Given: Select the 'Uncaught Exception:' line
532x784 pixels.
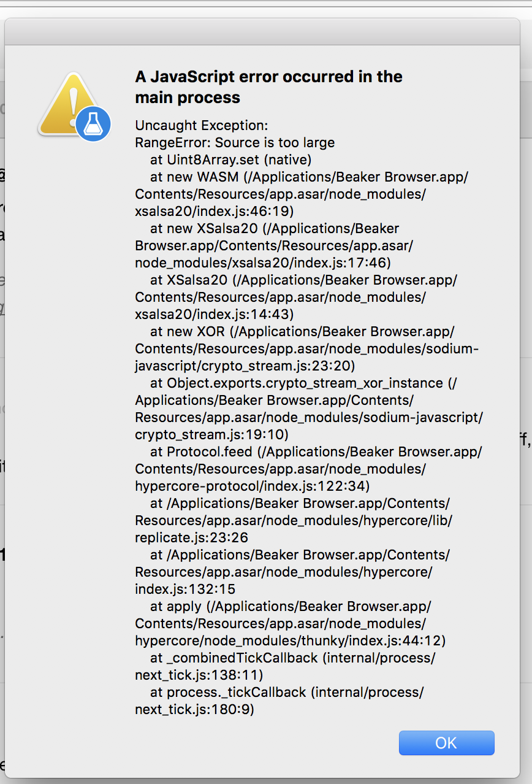Looking at the screenshot, I should tap(202, 125).
